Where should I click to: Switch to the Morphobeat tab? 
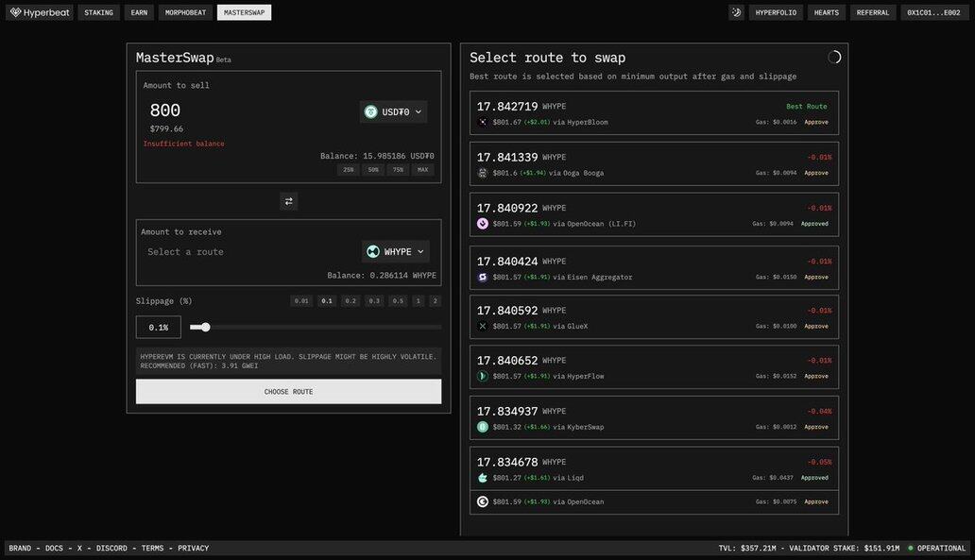pos(185,12)
